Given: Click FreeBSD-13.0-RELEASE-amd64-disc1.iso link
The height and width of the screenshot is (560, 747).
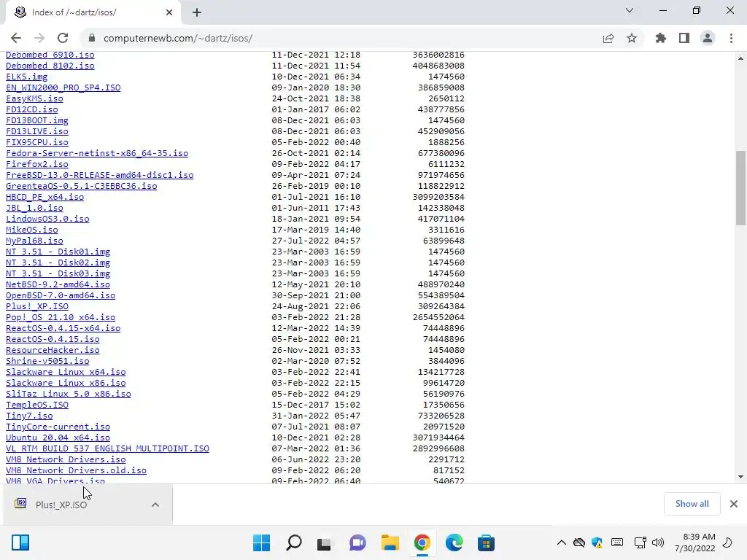Looking at the screenshot, I should pyautogui.click(x=99, y=175).
